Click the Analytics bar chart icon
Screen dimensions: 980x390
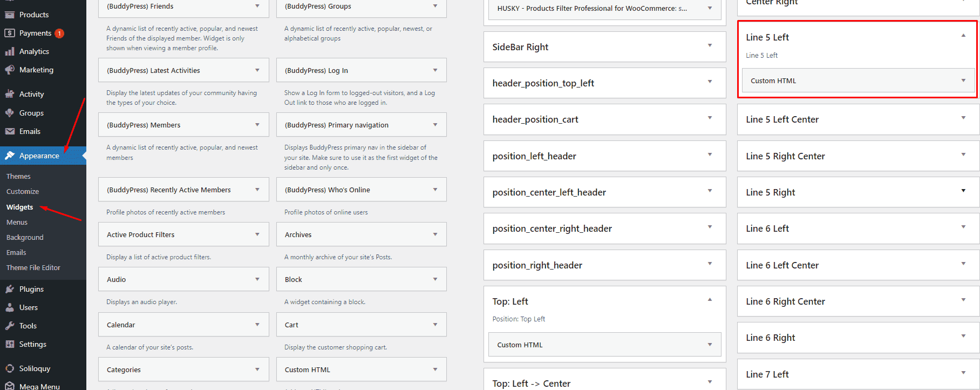[10, 51]
